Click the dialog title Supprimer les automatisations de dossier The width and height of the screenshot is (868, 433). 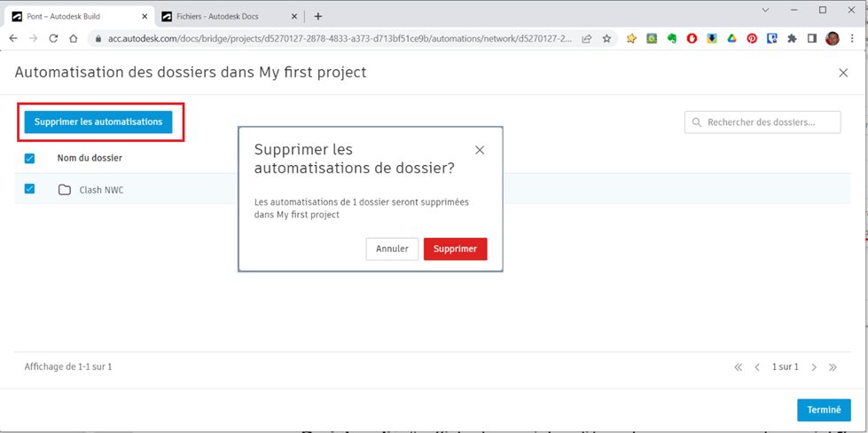click(x=355, y=159)
